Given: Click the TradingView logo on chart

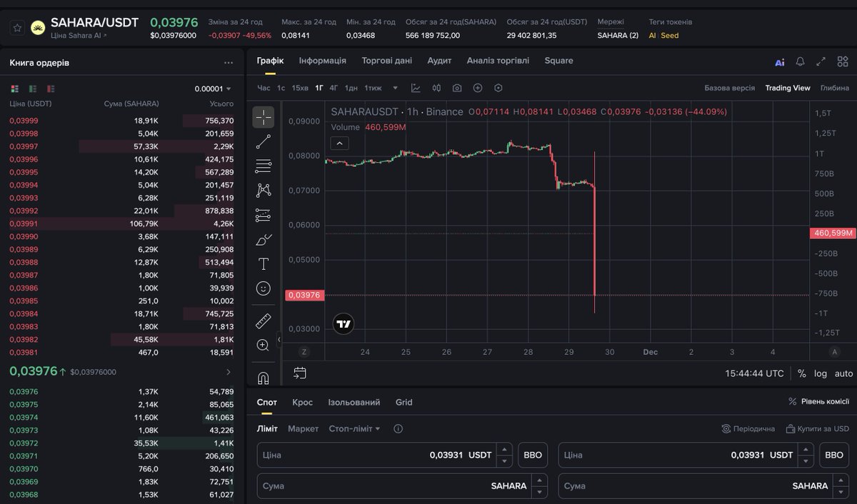Looking at the screenshot, I should pyautogui.click(x=344, y=324).
